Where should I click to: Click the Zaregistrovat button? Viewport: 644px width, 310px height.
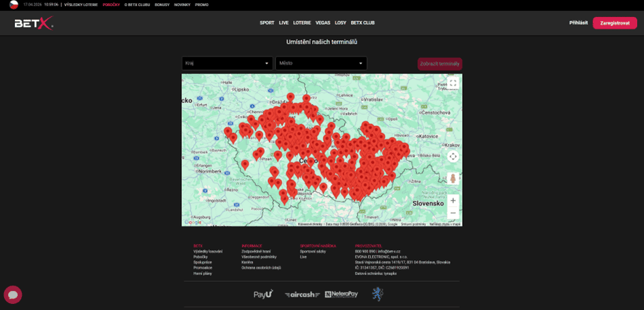click(x=615, y=23)
